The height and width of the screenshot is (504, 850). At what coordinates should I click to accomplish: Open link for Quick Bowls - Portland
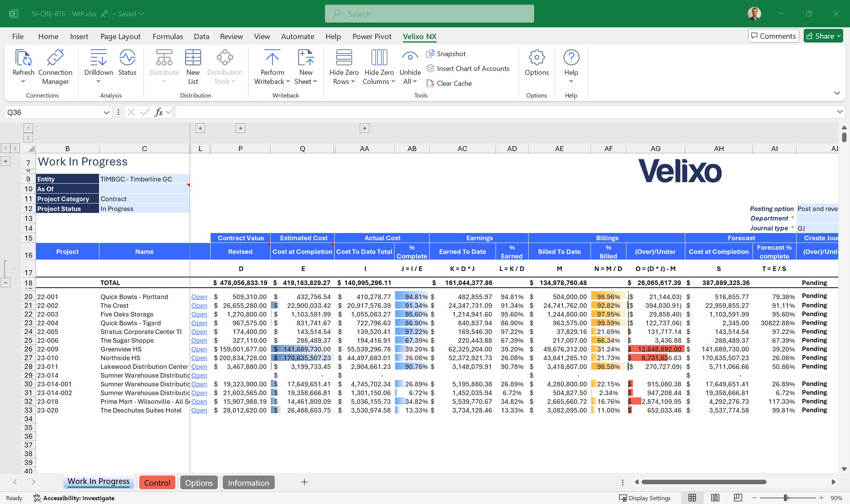[199, 297]
